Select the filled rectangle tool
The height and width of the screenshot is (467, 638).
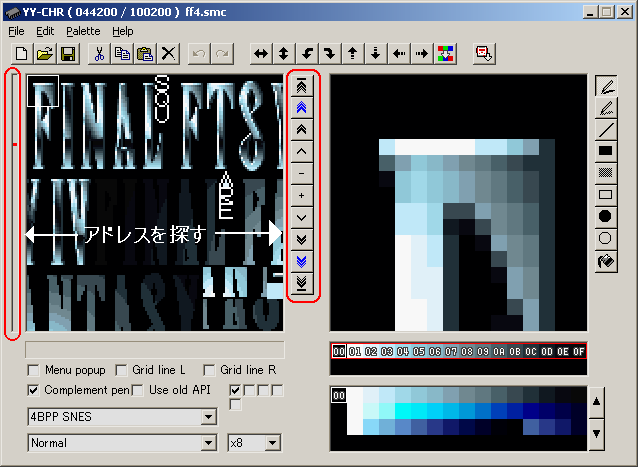pos(606,151)
